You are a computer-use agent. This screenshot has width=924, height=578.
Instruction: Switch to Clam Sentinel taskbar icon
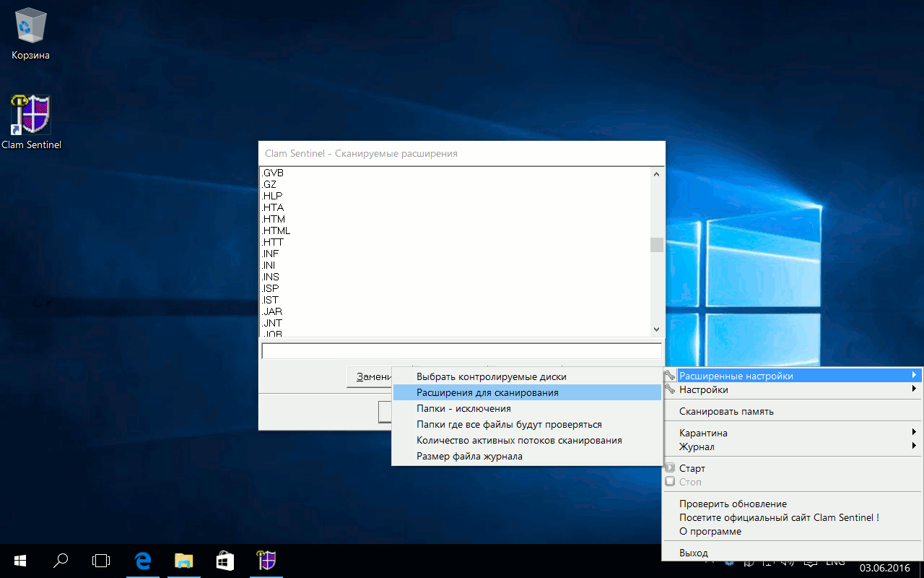pos(267,561)
